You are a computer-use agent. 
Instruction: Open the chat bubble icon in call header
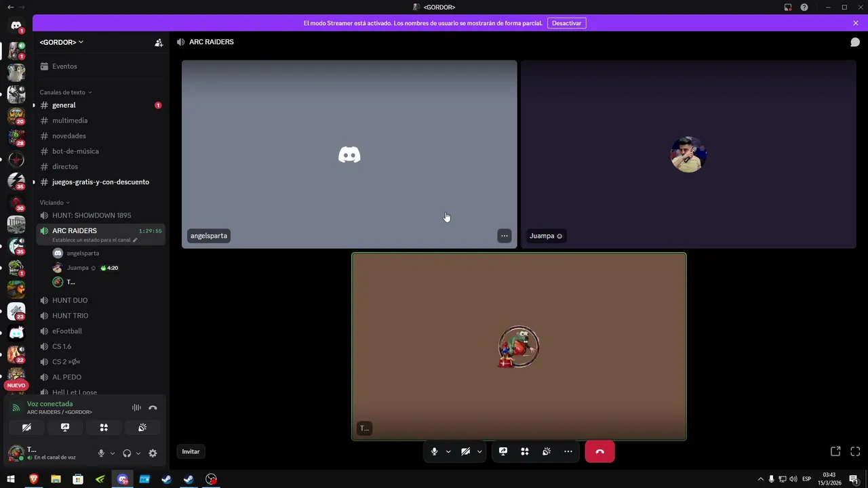pos(855,42)
